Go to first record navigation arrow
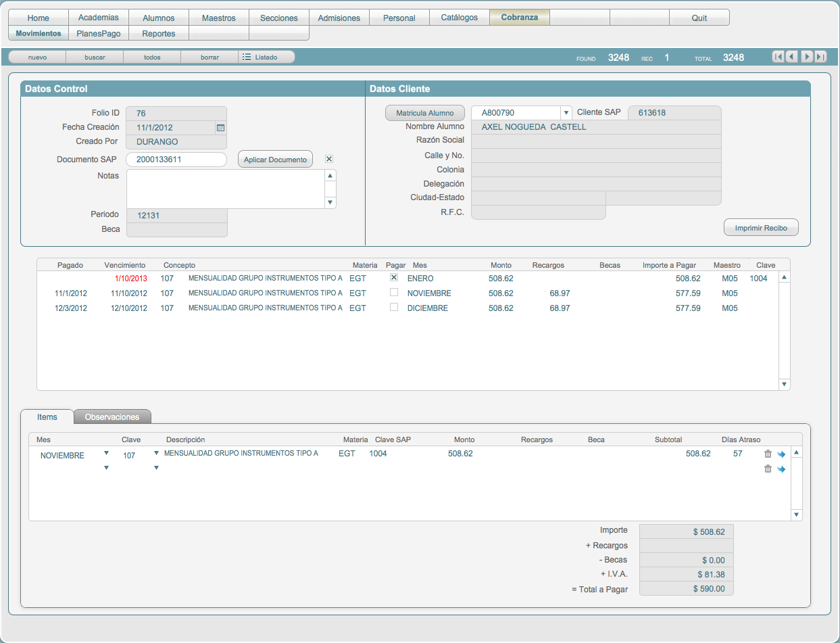 tap(779, 57)
